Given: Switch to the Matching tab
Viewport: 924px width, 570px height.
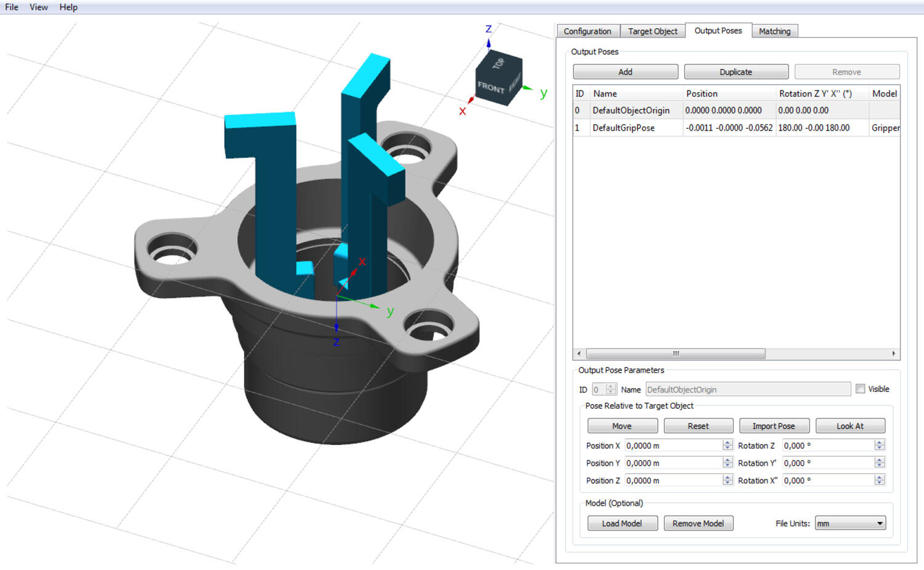Looking at the screenshot, I should [x=774, y=31].
